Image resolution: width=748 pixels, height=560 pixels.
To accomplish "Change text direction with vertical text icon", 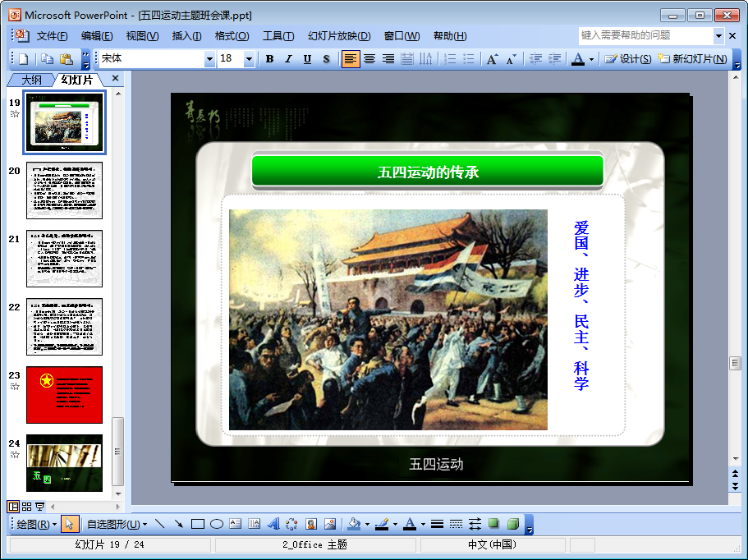I will pos(425,58).
